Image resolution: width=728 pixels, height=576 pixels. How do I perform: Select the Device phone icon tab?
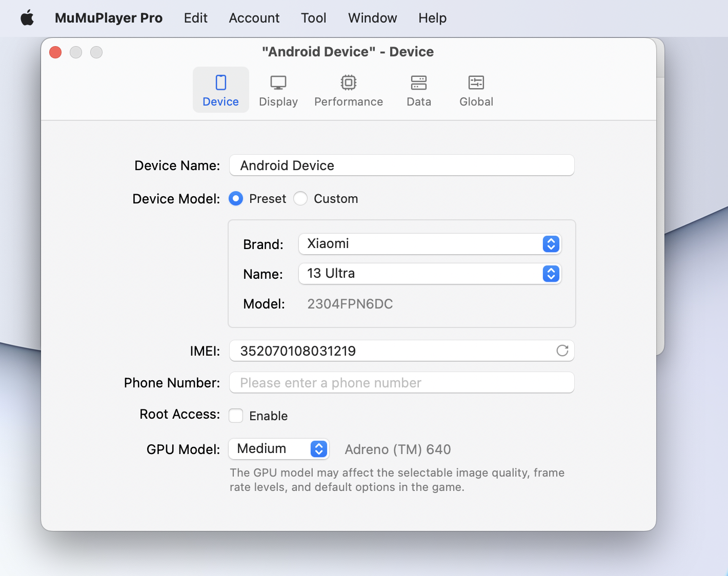point(220,83)
